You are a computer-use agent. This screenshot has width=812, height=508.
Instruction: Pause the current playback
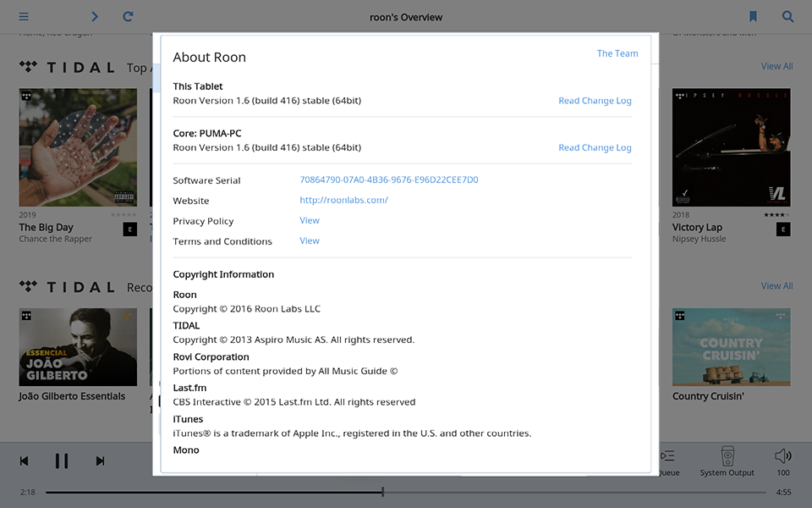[62, 461]
